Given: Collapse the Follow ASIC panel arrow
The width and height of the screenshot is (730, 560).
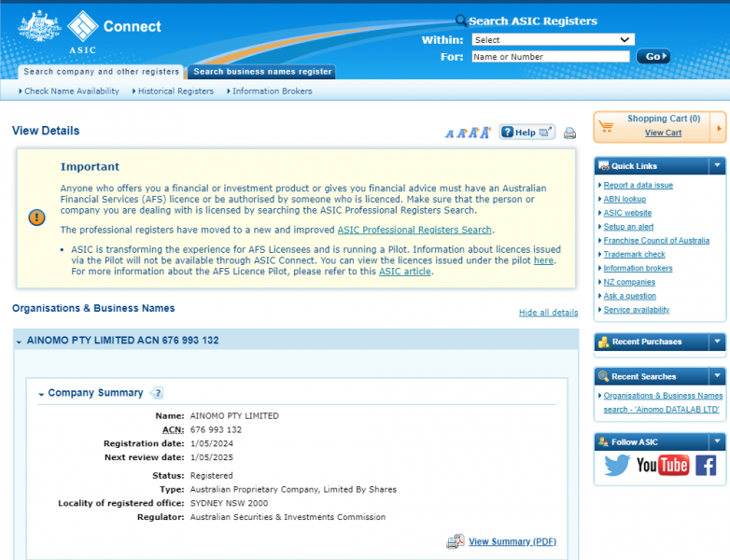Looking at the screenshot, I should click(717, 441).
